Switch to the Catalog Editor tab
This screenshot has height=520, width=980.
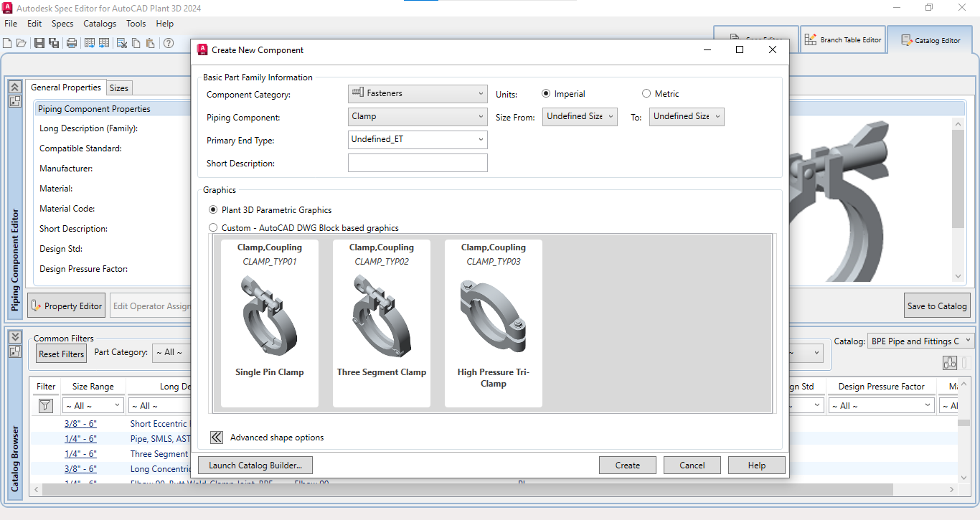(931, 40)
